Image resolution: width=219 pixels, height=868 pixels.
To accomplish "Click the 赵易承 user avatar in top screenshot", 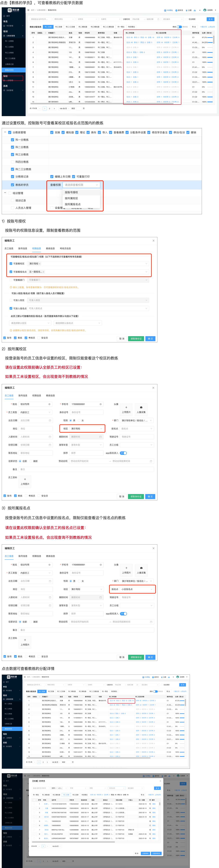I will pos(205,10).
